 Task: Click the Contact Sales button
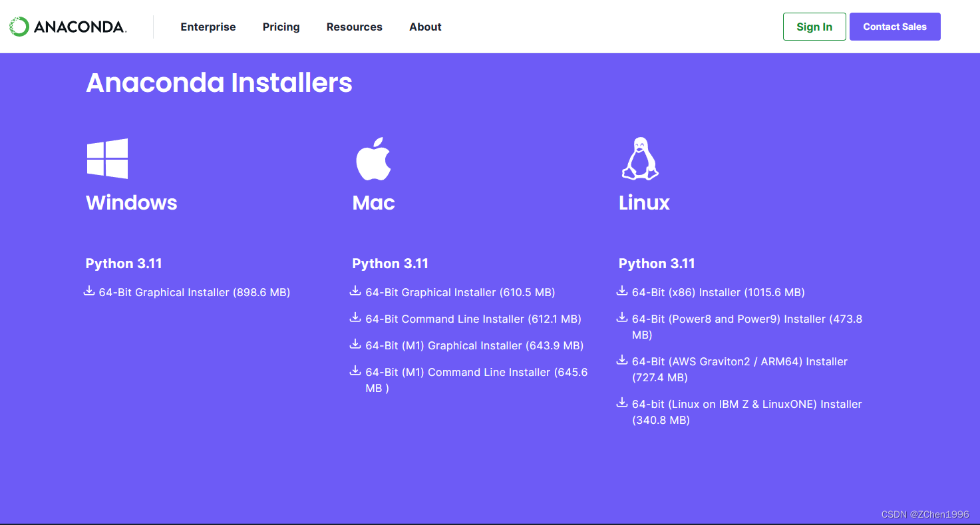[x=895, y=27]
